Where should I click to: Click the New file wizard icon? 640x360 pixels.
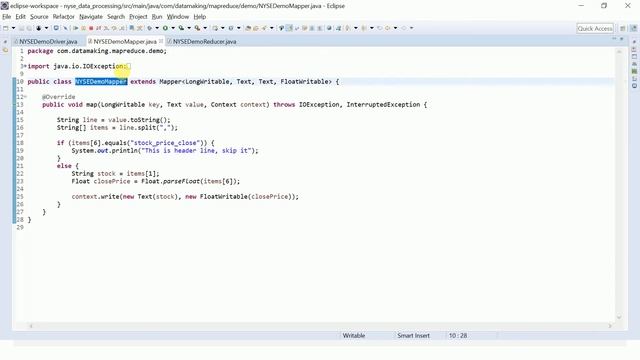(5, 28)
